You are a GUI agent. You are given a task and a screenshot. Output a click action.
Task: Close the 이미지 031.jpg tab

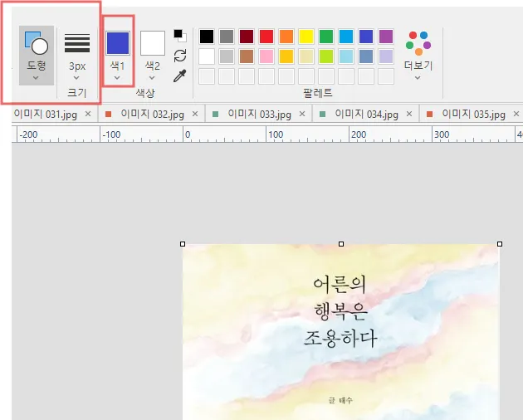point(88,114)
